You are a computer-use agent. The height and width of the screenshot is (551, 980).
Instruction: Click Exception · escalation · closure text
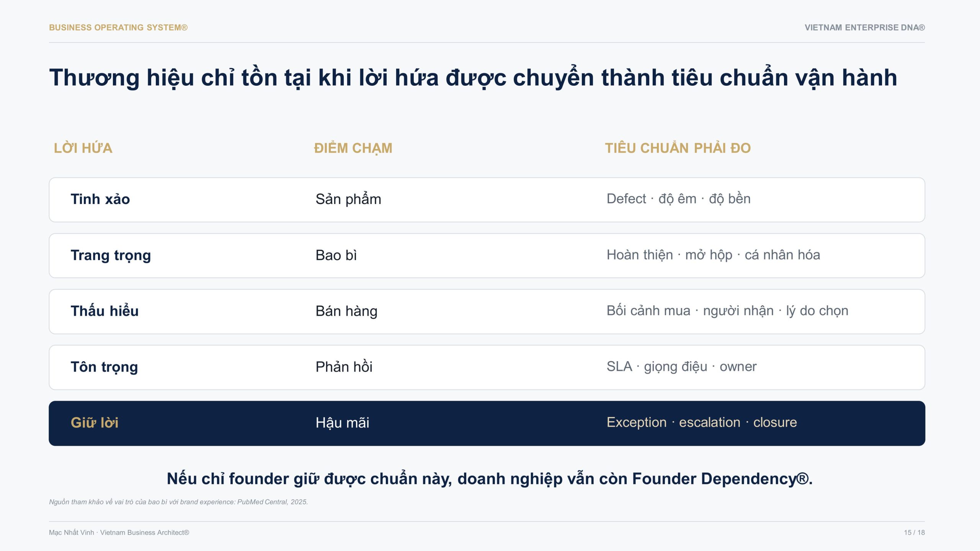[x=702, y=422]
